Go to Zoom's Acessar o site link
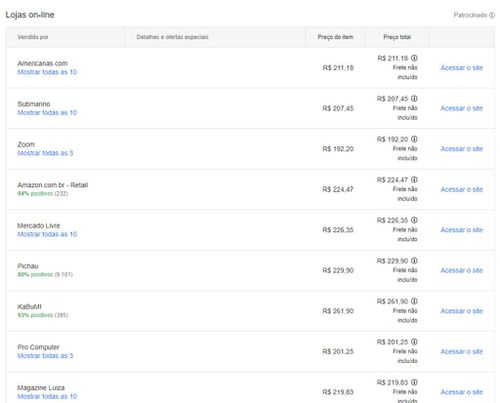The image size is (500, 403). [462, 149]
